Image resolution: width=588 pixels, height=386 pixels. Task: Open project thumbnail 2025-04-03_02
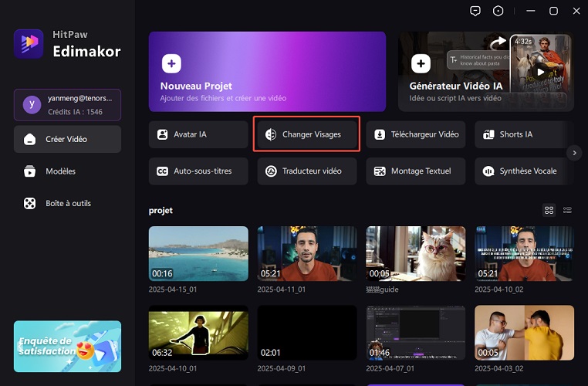tap(524, 333)
